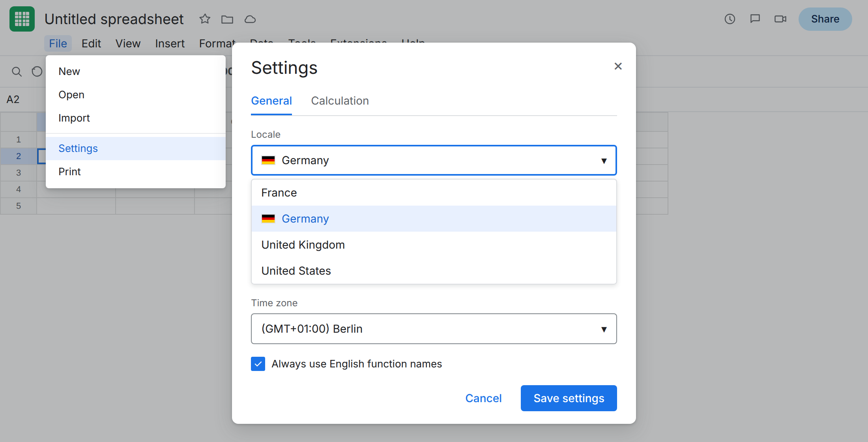868x442 pixels.
Task: Open version history clock icon
Action: pyautogui.click(x=730, y=19)
